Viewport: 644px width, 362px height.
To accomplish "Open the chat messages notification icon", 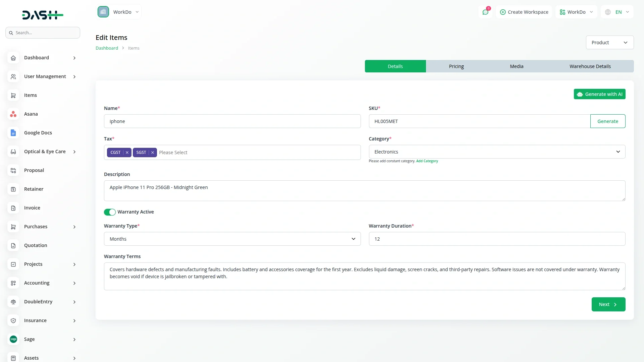I will [x=485, y=12].
